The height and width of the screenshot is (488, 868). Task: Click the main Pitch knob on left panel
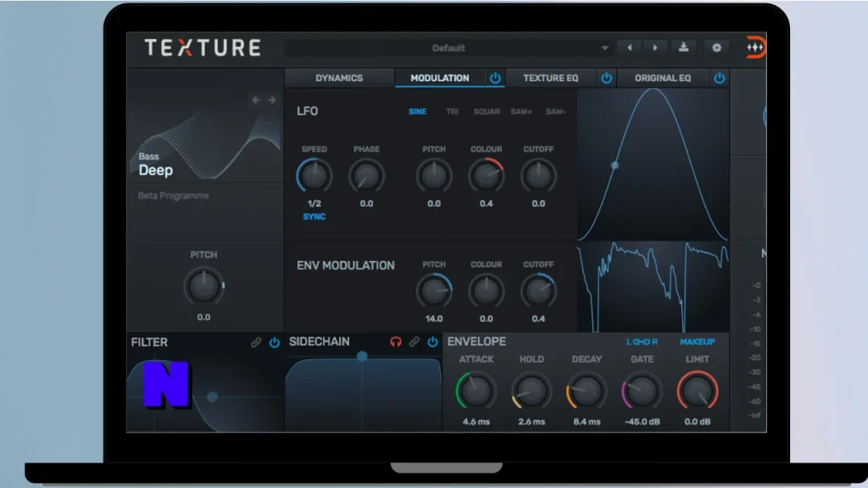pyautogui.click(x=203, y=286)
